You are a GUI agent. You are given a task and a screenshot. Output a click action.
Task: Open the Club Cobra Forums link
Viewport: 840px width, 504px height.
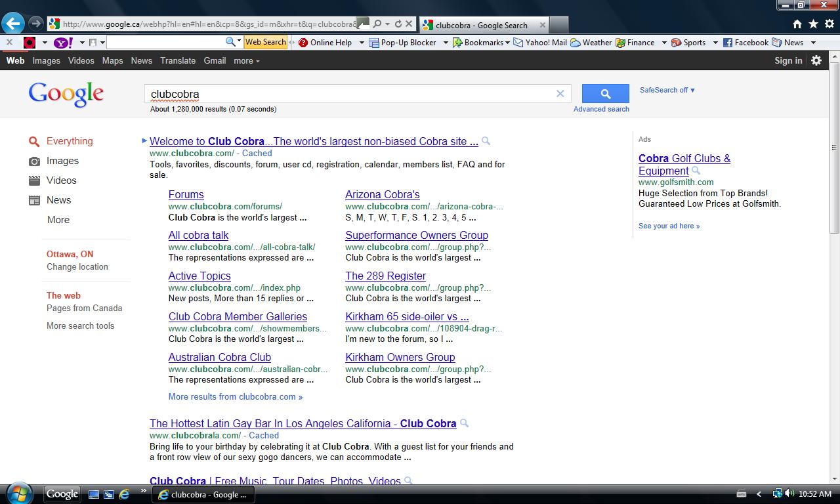tap(186, 194)
